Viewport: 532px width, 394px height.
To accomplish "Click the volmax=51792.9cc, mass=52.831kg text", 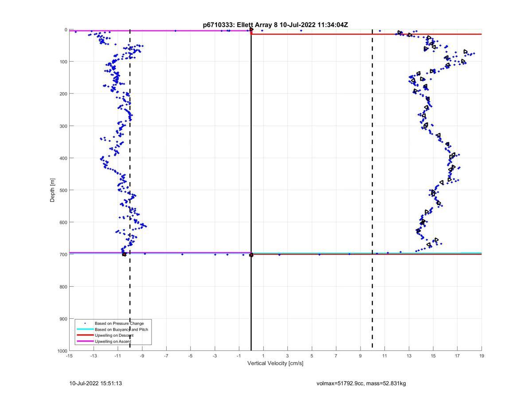I will [361, 383].
